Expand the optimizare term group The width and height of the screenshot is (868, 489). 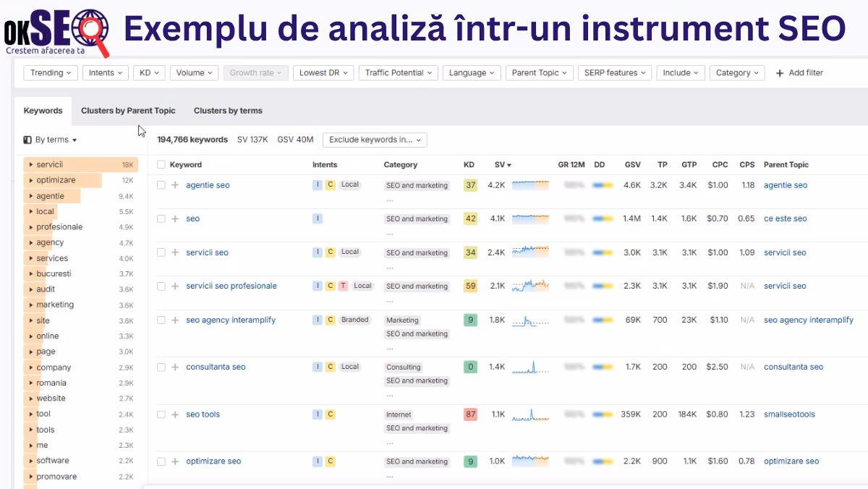coord(31,180)
